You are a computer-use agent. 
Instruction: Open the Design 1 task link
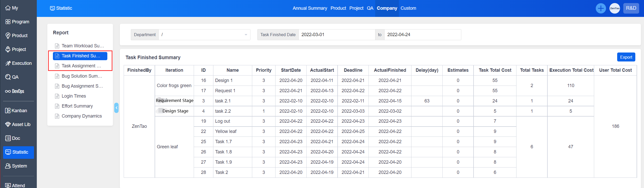click(224, 80)
